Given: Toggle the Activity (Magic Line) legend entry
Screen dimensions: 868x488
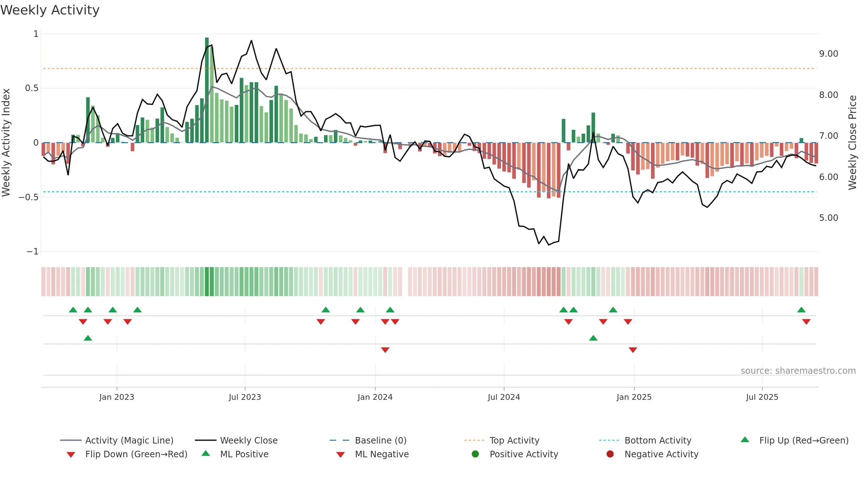Looking at the screenshot, I should 117,440.
